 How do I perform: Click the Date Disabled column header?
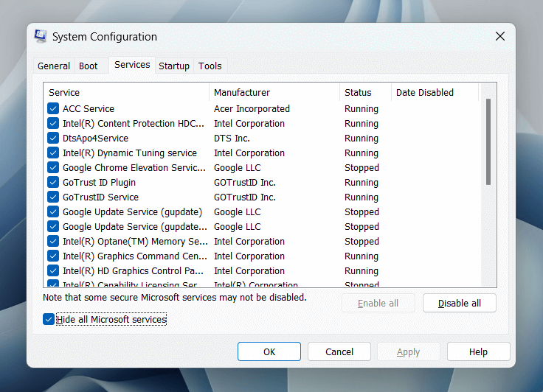[434, 93]
